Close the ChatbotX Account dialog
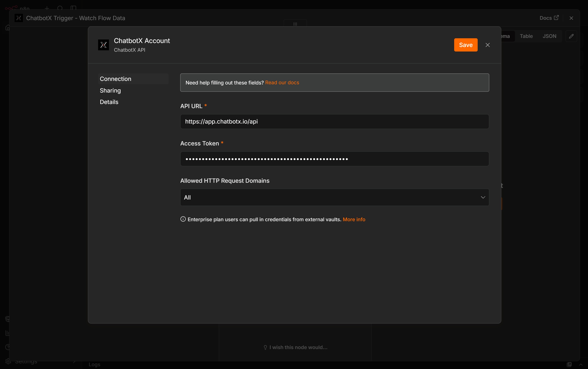588x369 pixels. coord(488,45)
